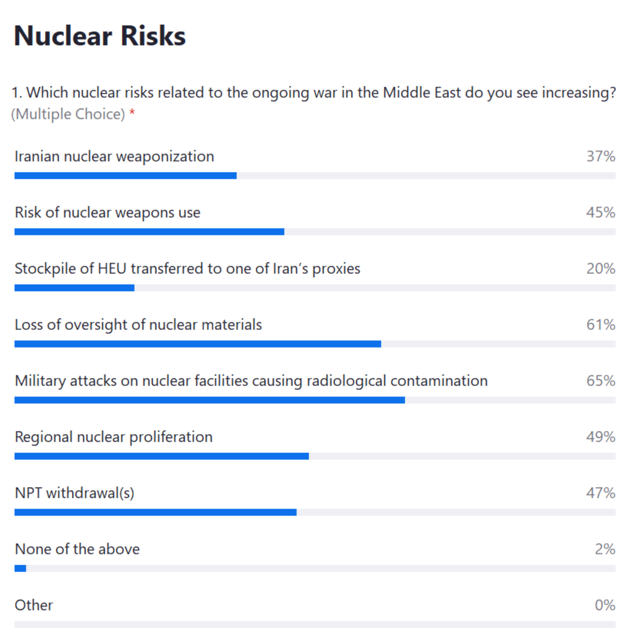Click the 61% percentage label
The width and height of the screenshot is (644, 644).
click(x=600, y=325)
